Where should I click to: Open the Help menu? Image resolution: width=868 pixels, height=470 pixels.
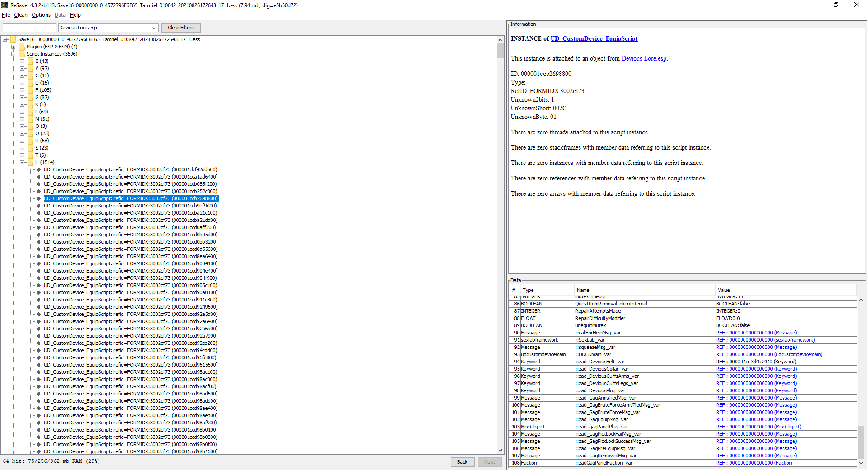pos(75,15)
